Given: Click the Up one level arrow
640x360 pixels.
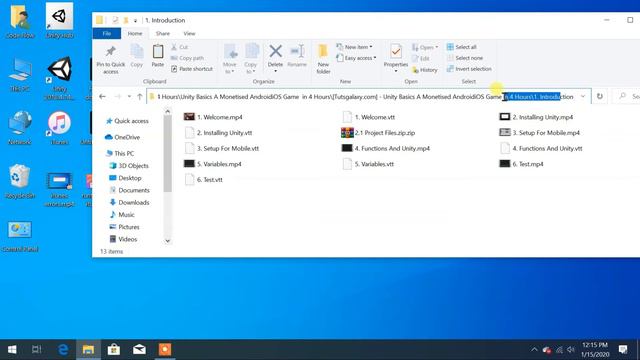Looking at the screenshot, I should click(x=140, y=97).
